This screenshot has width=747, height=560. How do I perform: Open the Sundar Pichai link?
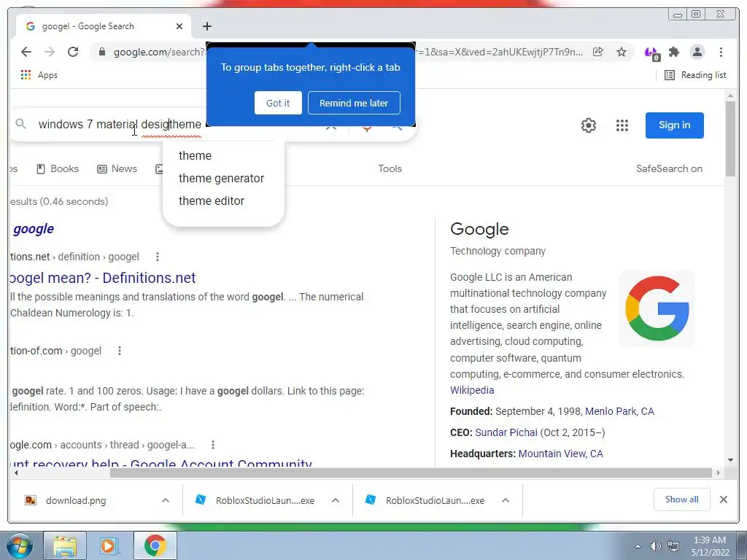(x=506, y=432)
